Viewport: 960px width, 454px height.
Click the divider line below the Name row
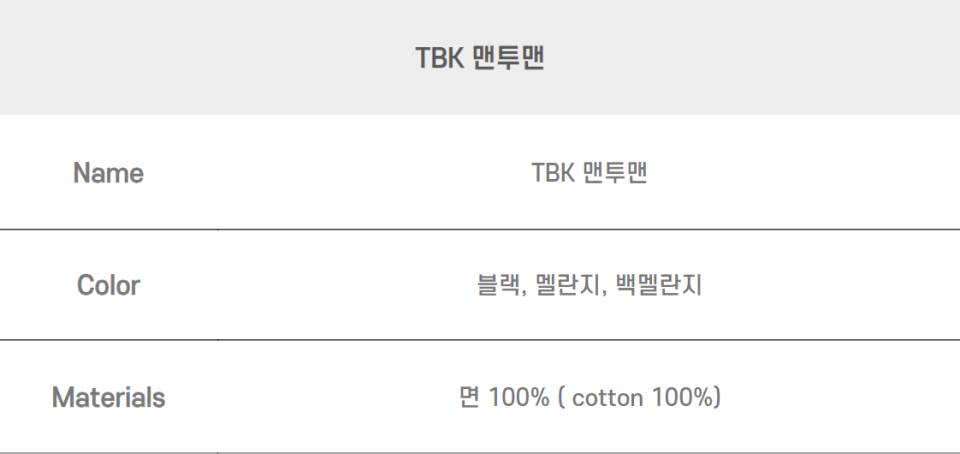click(x=480, y=229)
